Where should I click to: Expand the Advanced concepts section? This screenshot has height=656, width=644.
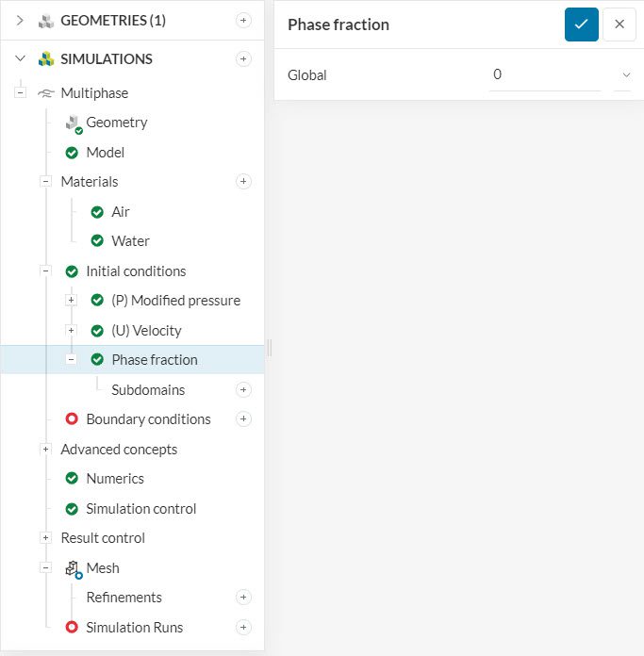45,450
